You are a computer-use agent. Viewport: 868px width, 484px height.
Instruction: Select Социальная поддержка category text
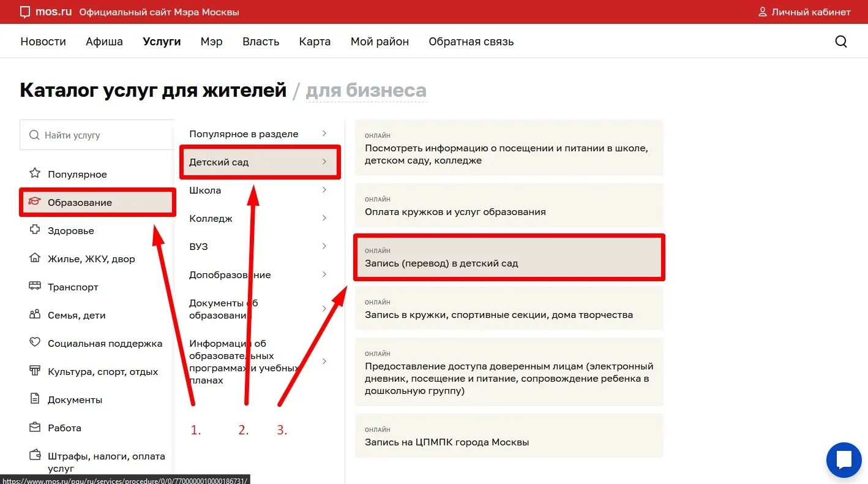105,344
